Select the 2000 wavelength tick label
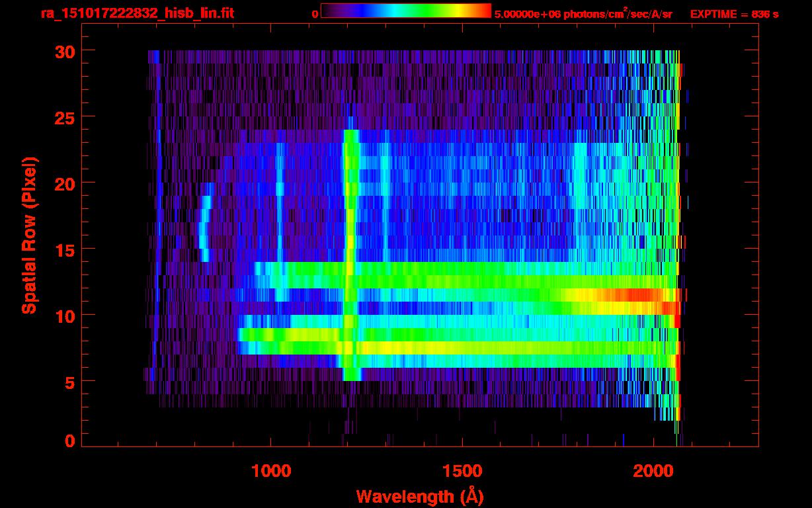Viewport: 812px width, 508px height. (653, 471)
